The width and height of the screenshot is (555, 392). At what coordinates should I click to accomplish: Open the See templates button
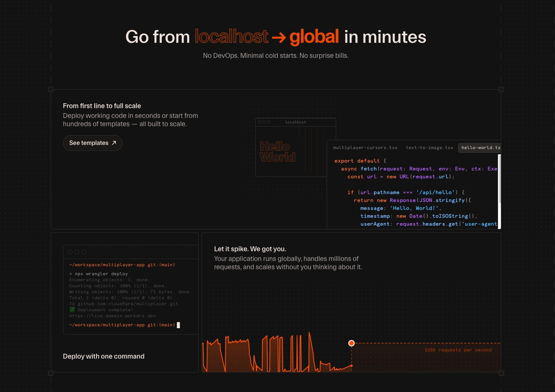pyautogui.click(x=92, y=143)
